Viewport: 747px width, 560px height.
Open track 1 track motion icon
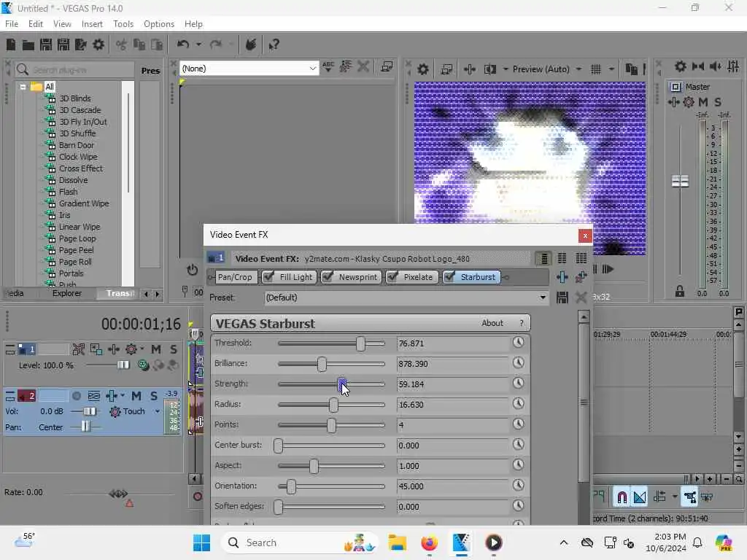point(96,349)
